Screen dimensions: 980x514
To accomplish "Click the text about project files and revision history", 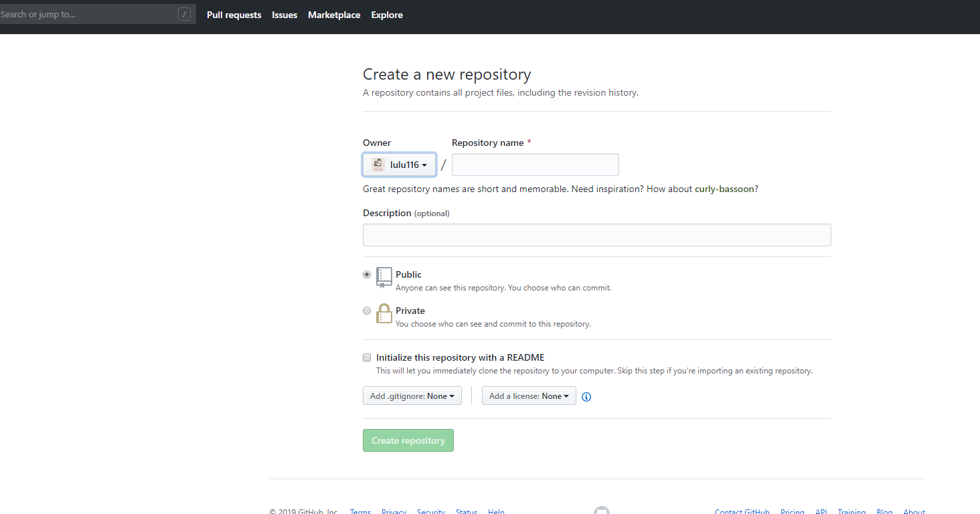I will (x=501, y=92).
